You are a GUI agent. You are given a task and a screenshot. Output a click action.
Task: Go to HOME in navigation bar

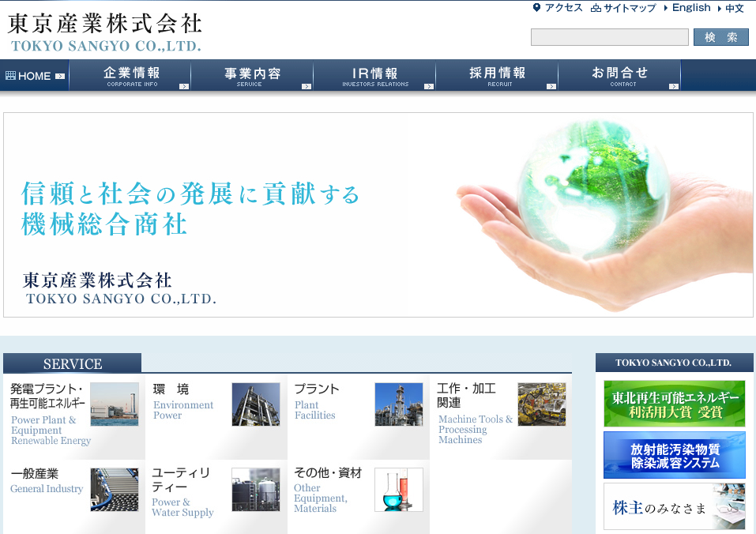pyautogui.click(x=34, y=75)
